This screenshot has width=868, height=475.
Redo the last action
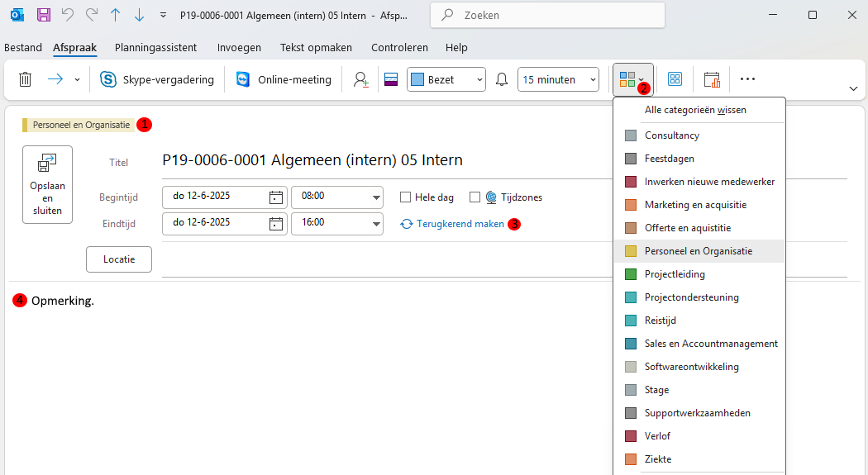point(91,15)
